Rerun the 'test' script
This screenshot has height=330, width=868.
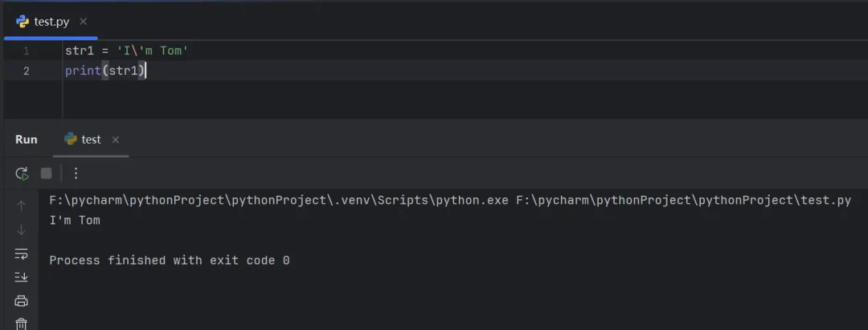click(22, 173)
